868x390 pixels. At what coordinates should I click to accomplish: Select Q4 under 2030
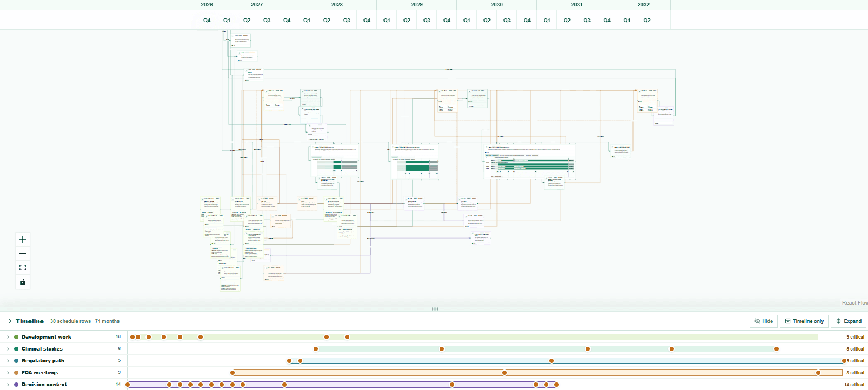pos(527,20)
